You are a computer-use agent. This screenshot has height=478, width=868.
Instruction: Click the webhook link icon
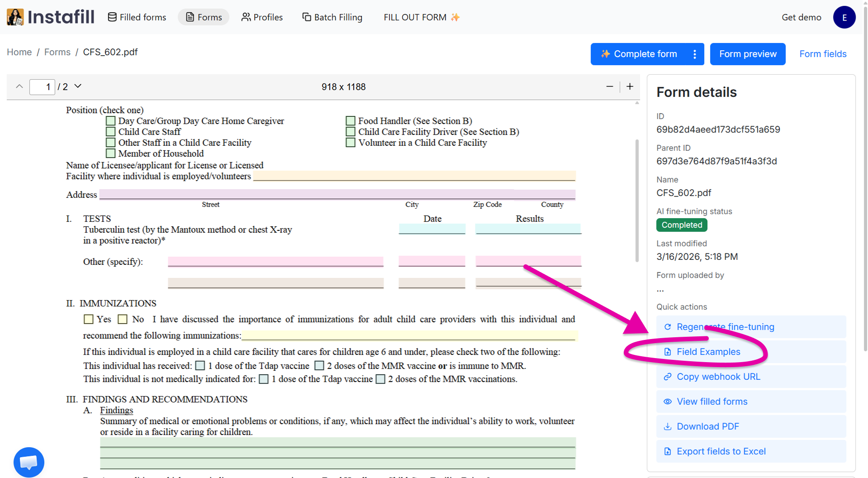667,377
